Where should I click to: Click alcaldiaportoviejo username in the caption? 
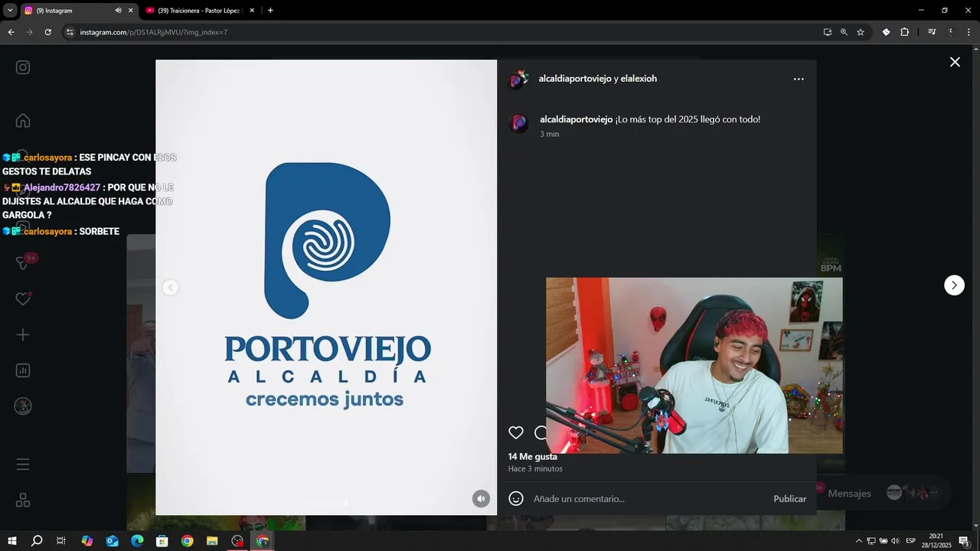point(576,119)
